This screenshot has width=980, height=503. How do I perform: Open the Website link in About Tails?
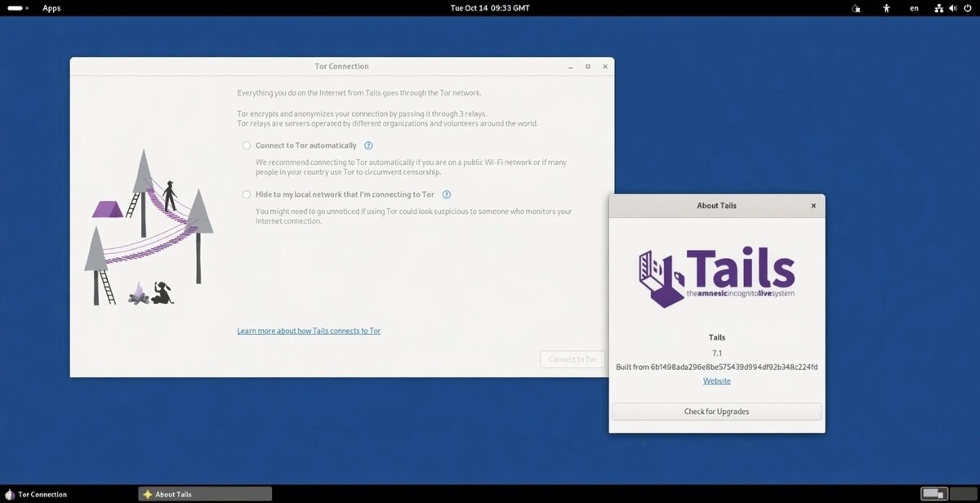click(x=717, y=381)
